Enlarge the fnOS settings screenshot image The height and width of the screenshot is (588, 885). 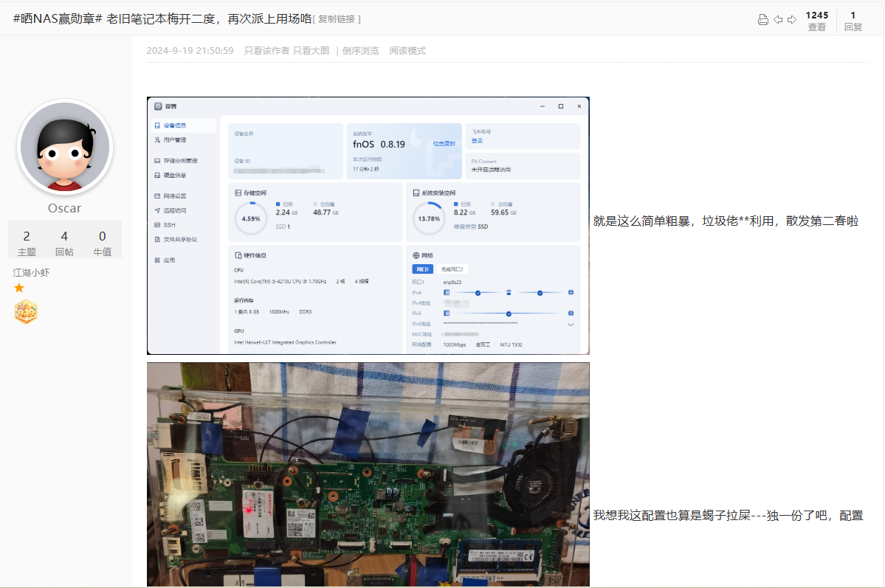[x=368, y=226]
